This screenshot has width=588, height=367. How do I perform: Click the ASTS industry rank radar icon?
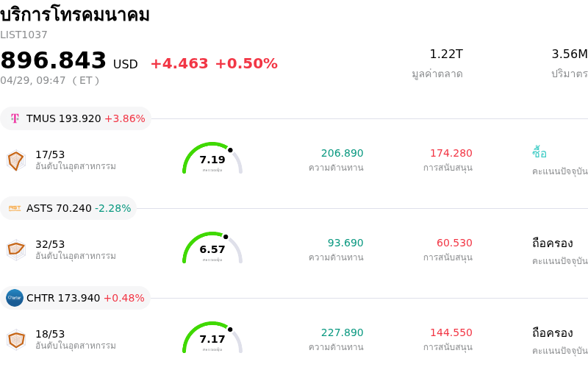[16, 249]
